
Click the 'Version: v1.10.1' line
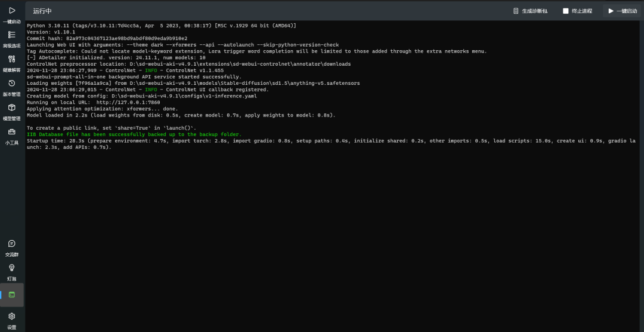coord(51,32)
